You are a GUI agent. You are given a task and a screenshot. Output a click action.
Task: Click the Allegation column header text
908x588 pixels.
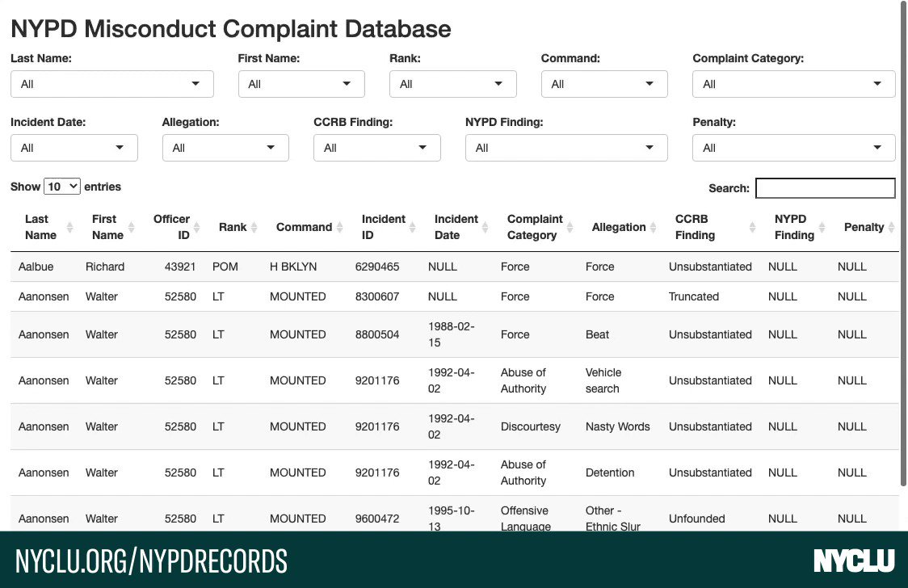[619, 227]
